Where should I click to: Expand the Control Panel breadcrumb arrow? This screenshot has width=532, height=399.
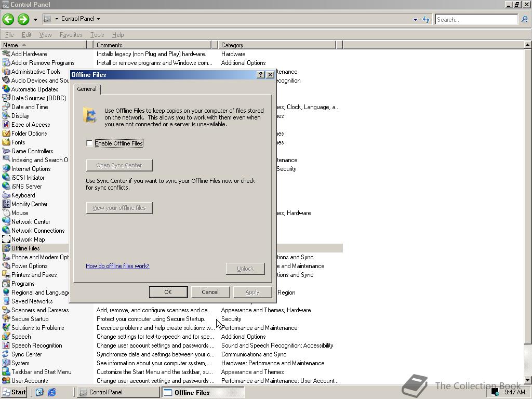pos(98,19)
